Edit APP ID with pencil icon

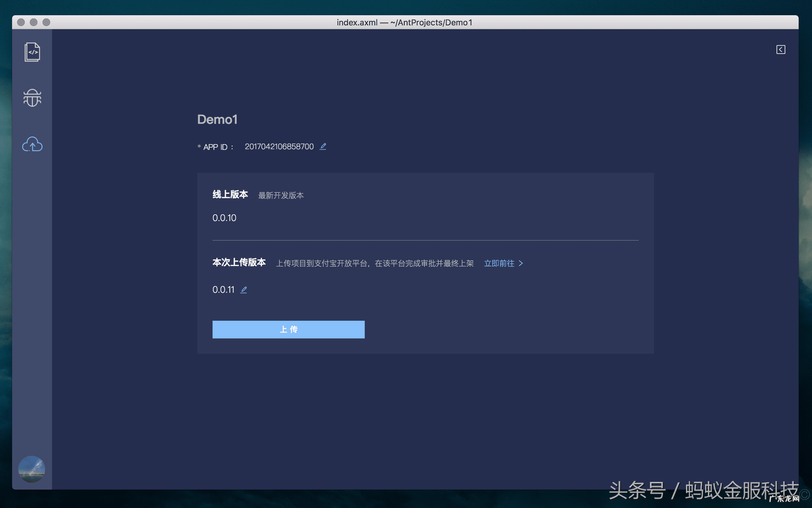point(323,147)
